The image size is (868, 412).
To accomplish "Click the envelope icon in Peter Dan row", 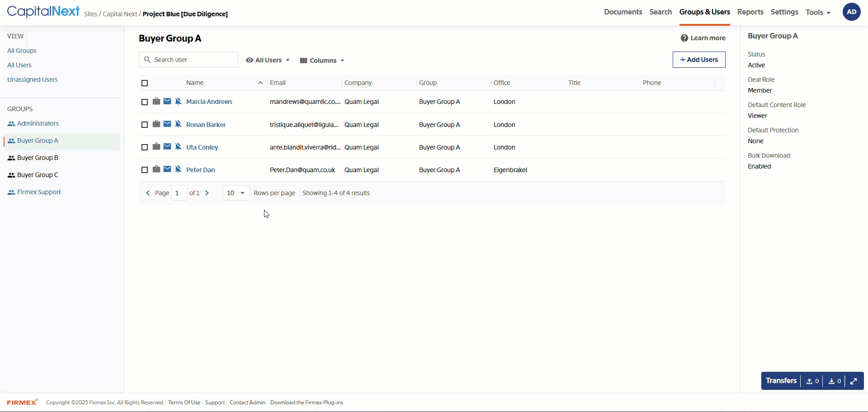I will pos(167,169).
